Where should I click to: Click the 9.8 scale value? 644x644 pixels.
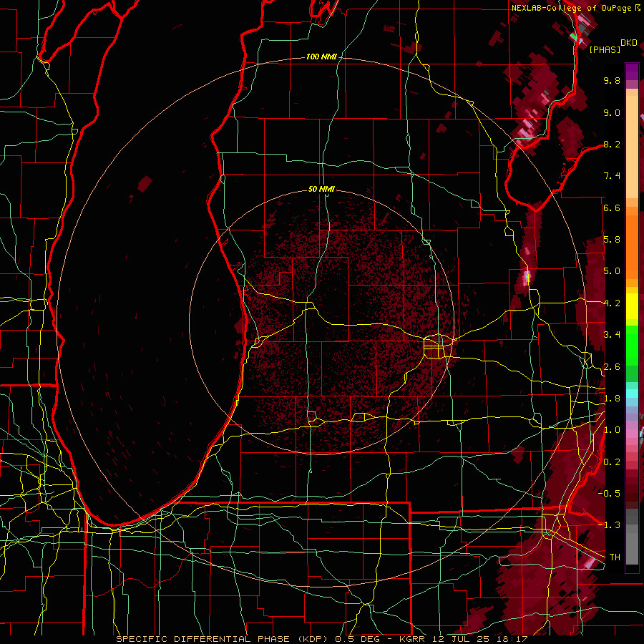tap(612, 80)
